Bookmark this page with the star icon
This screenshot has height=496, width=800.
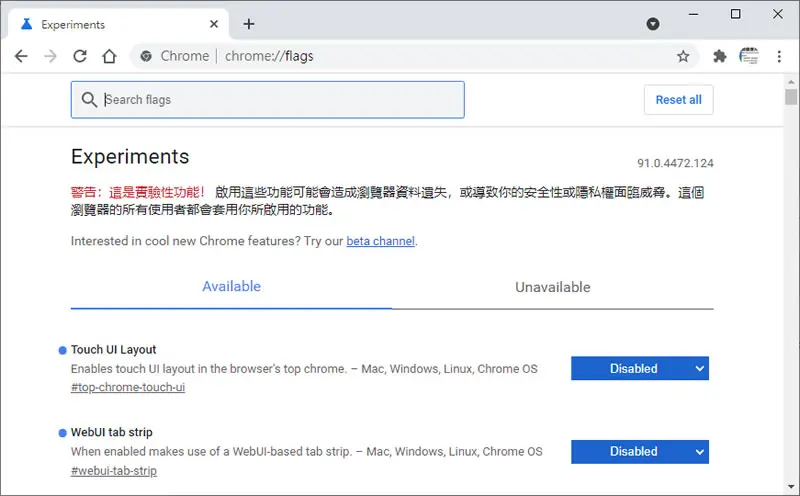click(x=683, y=56)
